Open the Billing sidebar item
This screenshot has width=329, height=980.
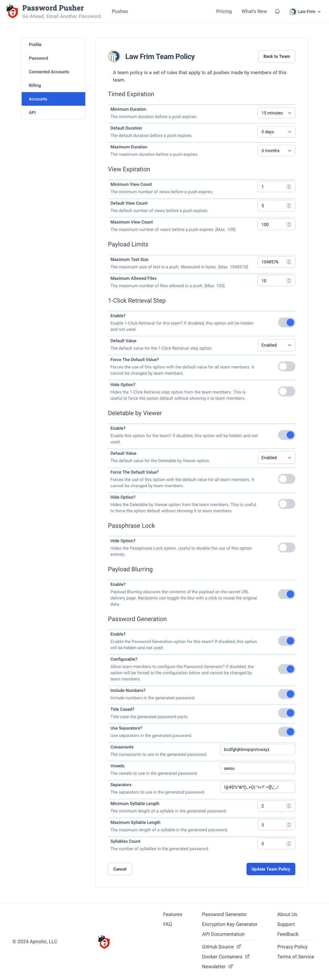pyautogui.click(x=53, y=85)
